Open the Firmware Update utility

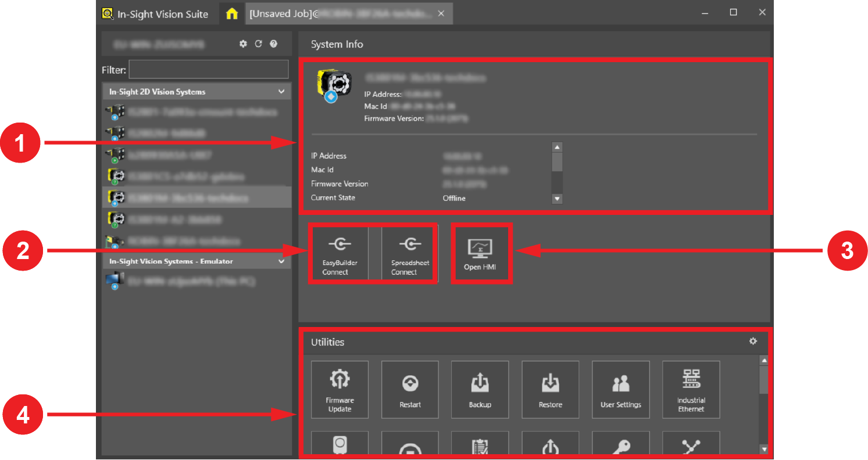click(x=340, y=389)
